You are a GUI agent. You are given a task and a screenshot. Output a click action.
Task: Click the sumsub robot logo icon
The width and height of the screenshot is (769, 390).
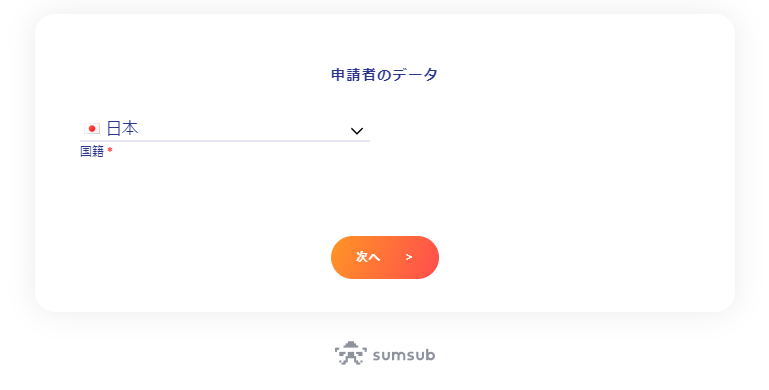(351, 353)
